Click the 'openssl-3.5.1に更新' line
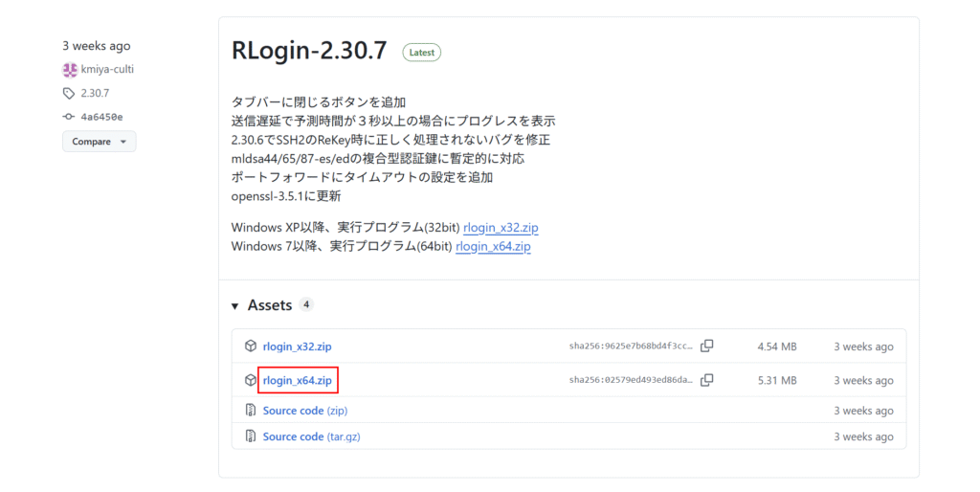This screenshot has height=492, width=980. 286,196
